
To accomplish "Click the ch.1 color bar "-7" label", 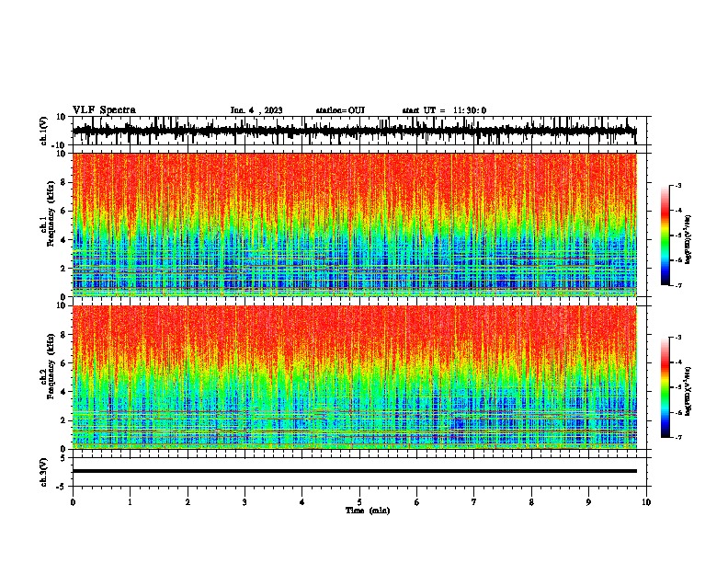I will [x=678, y=285].
